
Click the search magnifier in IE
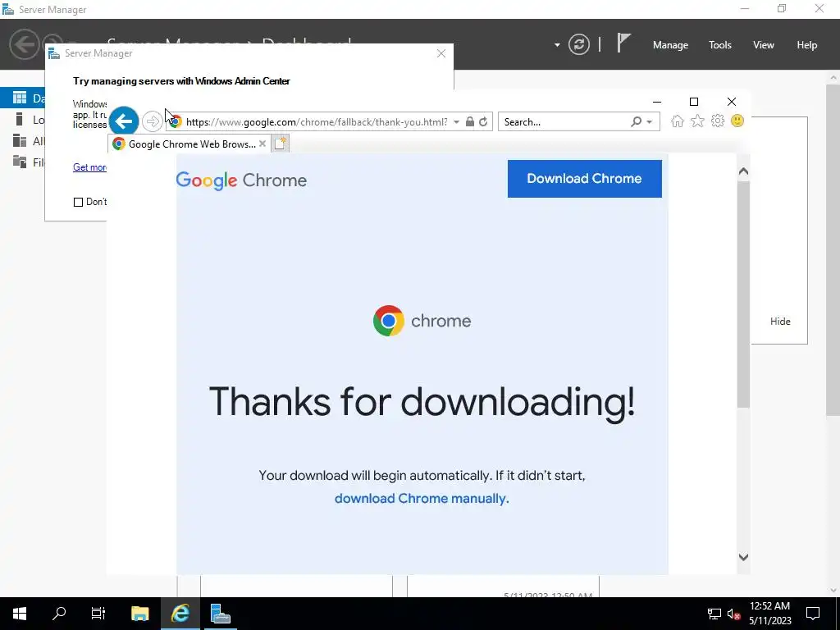(x=636, y=121)
